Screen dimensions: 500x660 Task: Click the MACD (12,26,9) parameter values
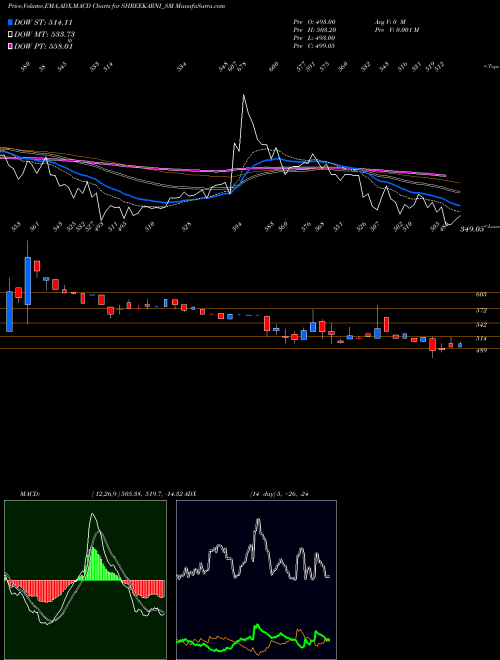click(137, 494)
